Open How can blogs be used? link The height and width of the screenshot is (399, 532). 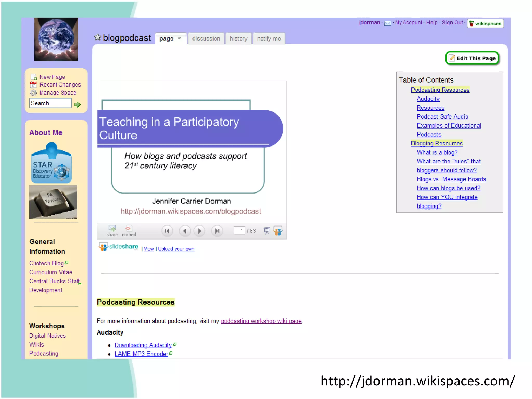click(x=448, y=188)
